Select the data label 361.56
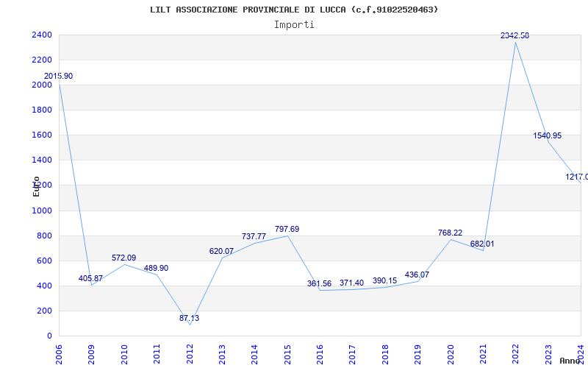Screen dimensions: 588x368 point(320,284)
